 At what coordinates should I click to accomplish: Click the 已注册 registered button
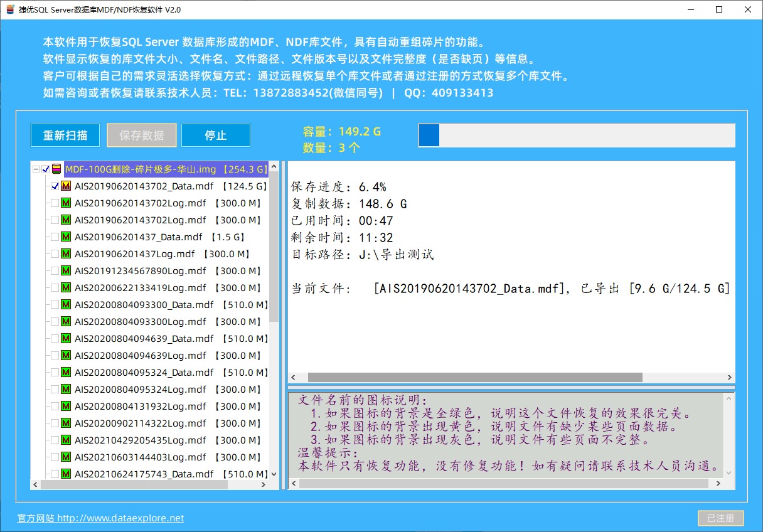point(721,518)
